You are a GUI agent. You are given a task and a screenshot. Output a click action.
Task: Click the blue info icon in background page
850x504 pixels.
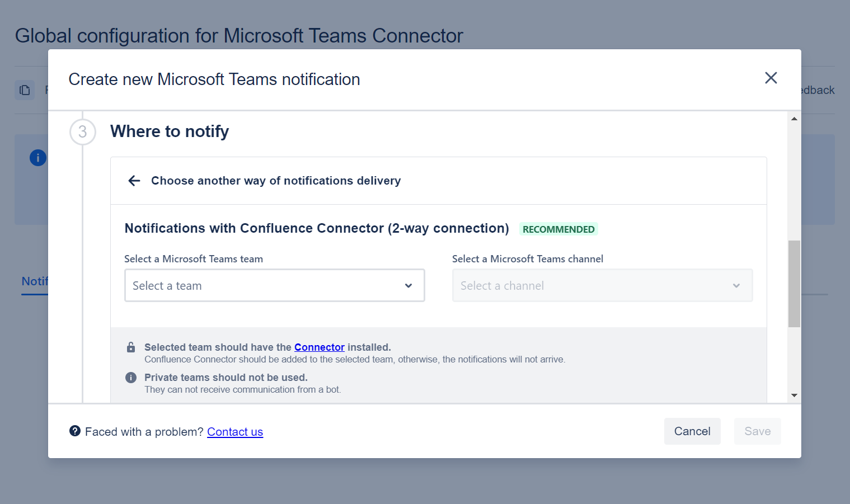tap(38, 158)
